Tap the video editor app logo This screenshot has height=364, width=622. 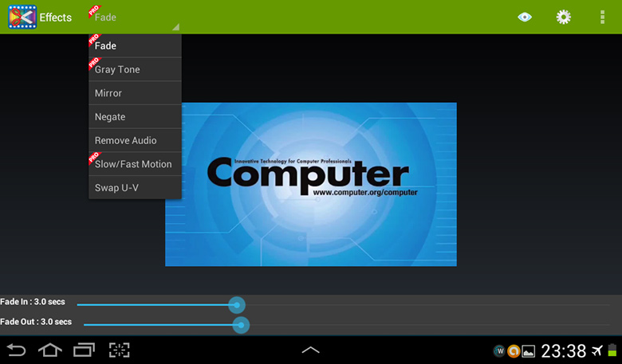click(x=22, y=17)
